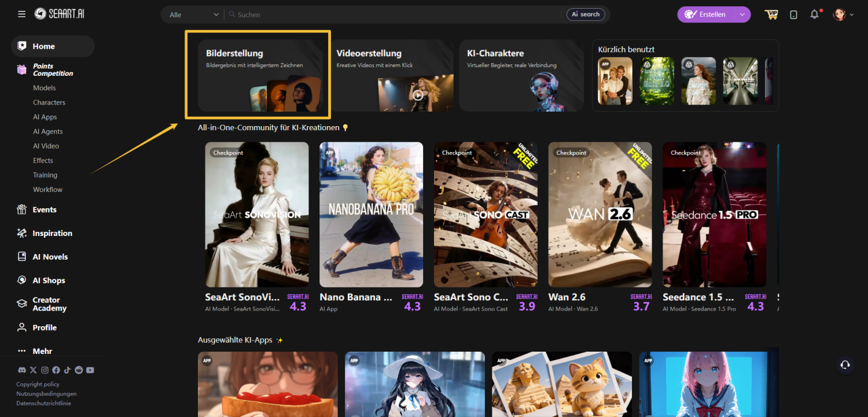This screenshot has width=868, height=417.
Task: Click the SeaArt.AI logo
Action: 59,14
